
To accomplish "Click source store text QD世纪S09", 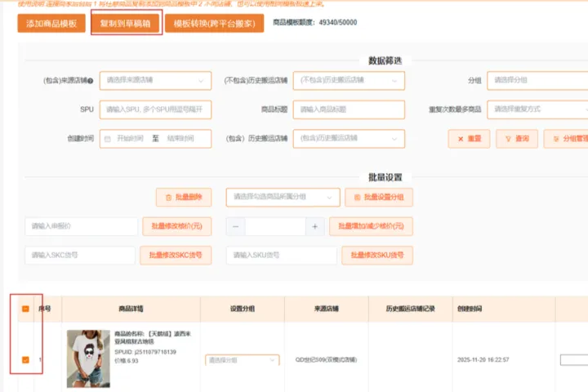I will coord(326,359).
